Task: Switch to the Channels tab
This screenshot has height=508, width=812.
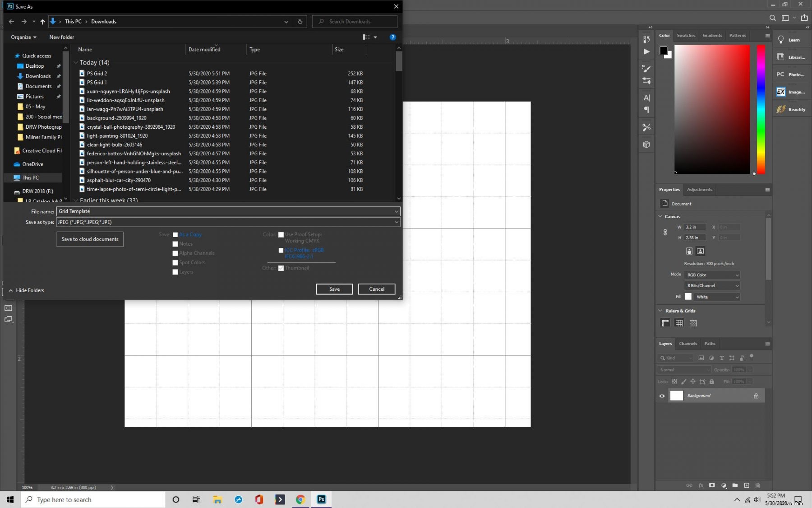Action: (x=688, y=343)
